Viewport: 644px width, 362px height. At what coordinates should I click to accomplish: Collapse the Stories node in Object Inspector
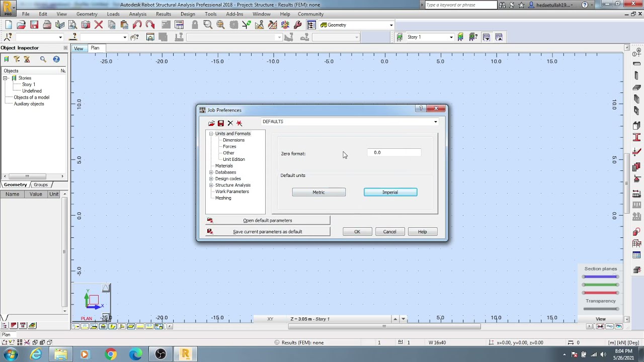click(x=5, y=78)
